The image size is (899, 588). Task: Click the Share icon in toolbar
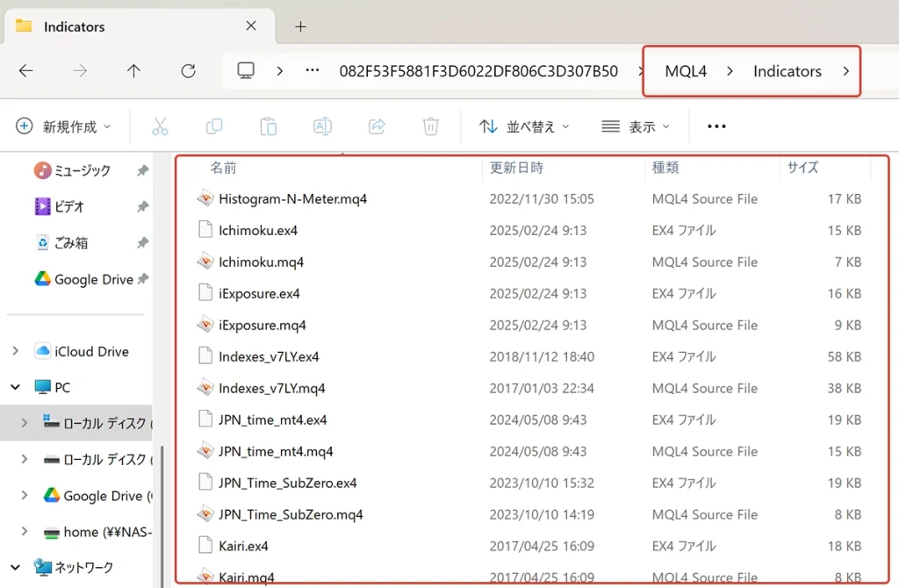point(377,126)
